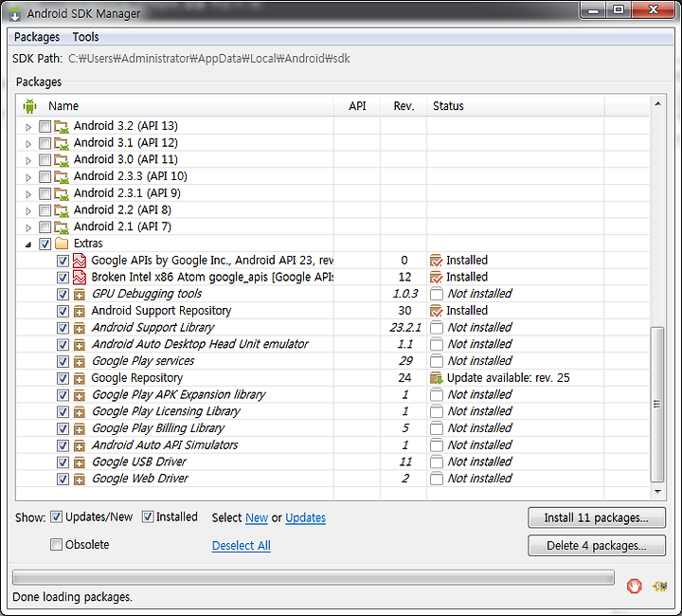The width and height of the screenshot is (682, 616).
Task: Click the not installed status icon for Google Web Driver
Action: [437, 479]
